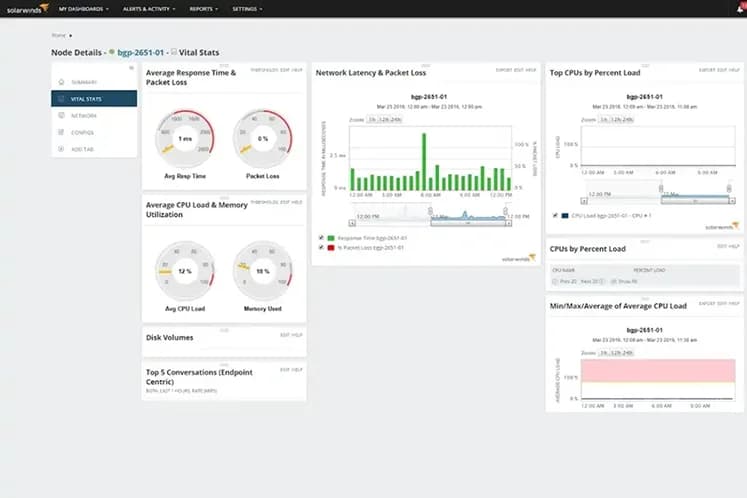747x498 pixels.
Task: Click zoom range buttons on Network Latency chart
Action: pos(384,120)
